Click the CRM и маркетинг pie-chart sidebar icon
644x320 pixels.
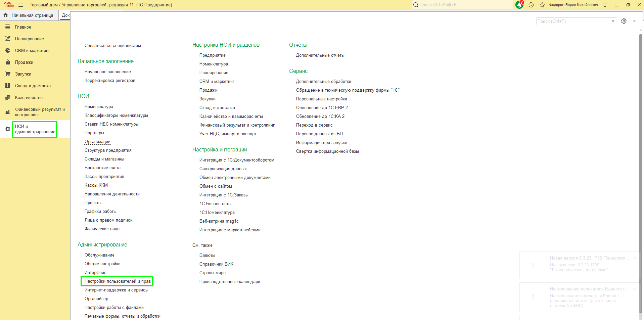coord(8,50)
